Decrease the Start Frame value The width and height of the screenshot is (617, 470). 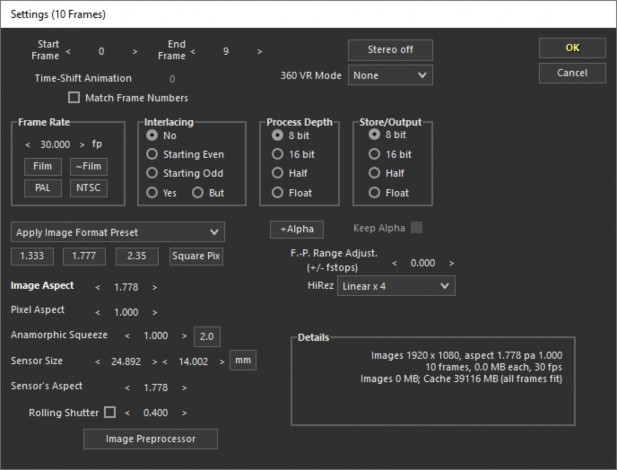[x=68, y=51]
